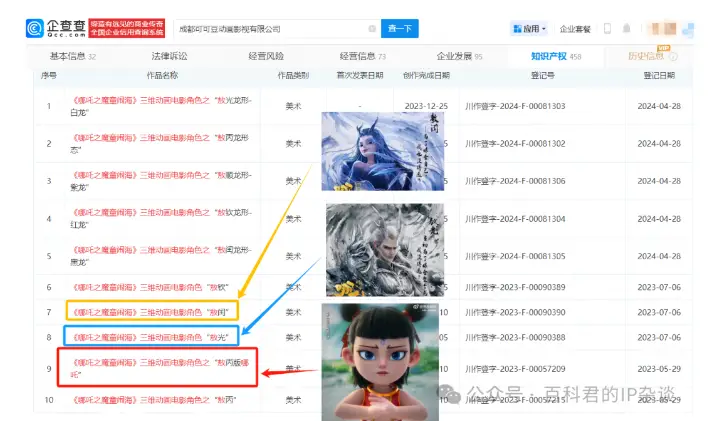The width and height of the screenshot is (724, 421).
Task: Click the 首次发表日期 column header
Action: click(360, 75)
